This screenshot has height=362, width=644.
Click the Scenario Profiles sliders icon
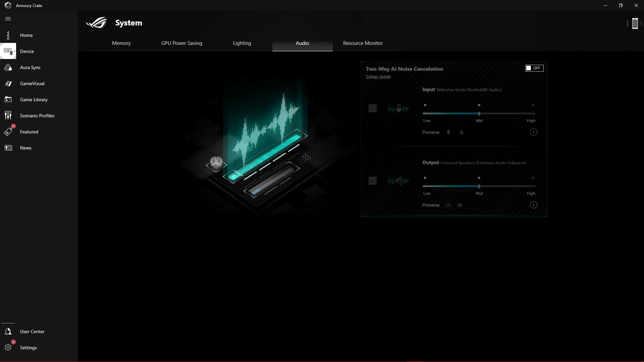tap(8, 116)
